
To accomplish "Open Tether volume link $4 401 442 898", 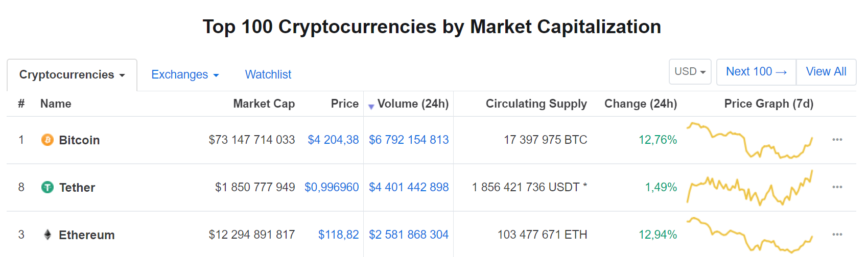I will 409,187.
